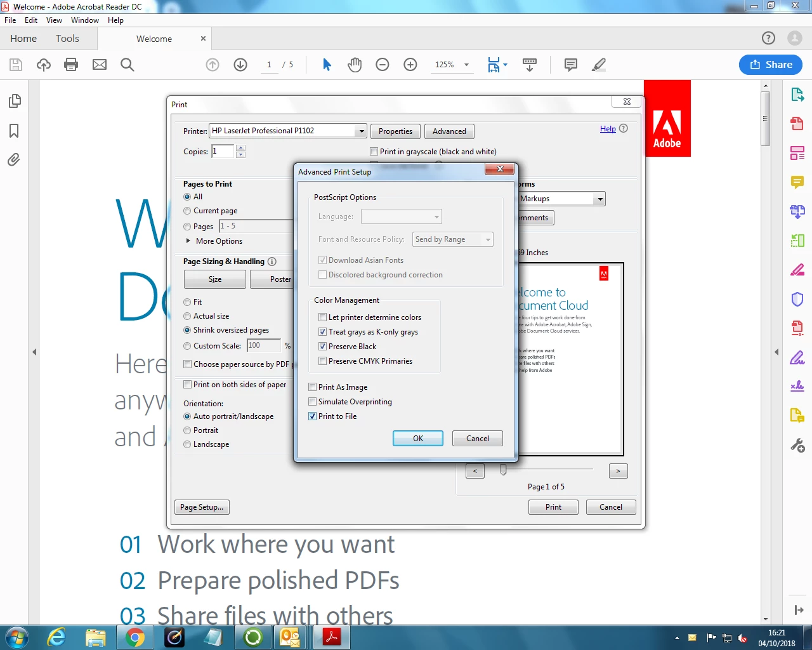
Task: Open the View menu
Action: [54, 20]
